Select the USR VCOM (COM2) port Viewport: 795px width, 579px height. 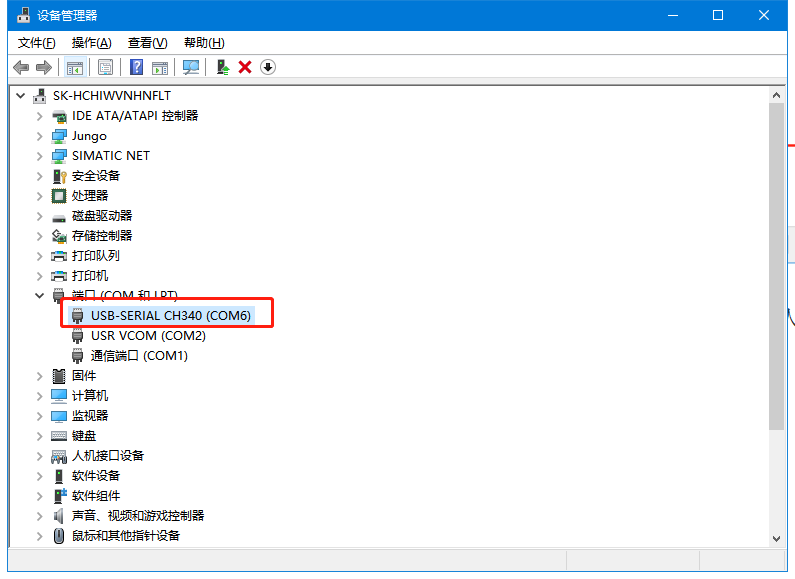(147, 336)
